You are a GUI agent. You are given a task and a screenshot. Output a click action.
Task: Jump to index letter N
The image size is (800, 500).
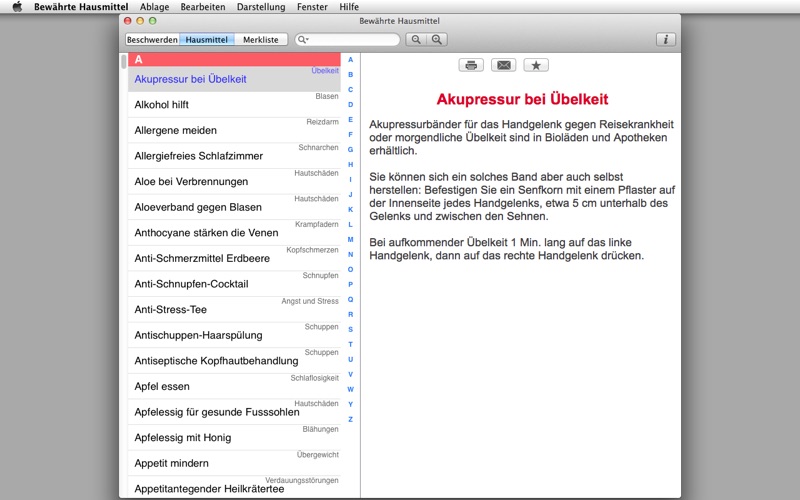[x=351, y=254]
